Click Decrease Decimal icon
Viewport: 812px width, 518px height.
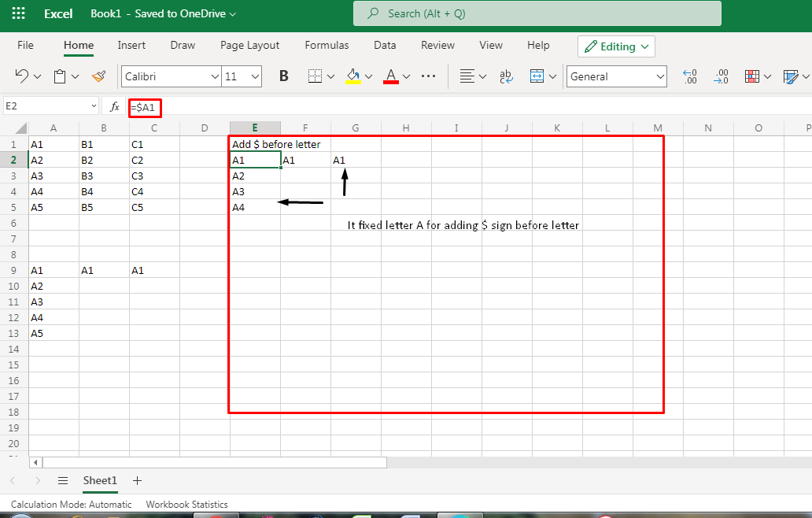pyautogui.click(x=690, y=76)
